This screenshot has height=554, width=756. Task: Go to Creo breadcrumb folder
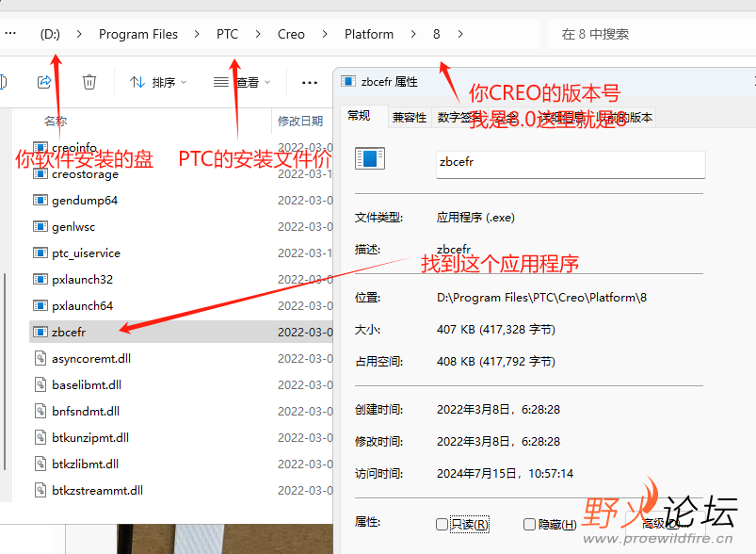(291, 34)
